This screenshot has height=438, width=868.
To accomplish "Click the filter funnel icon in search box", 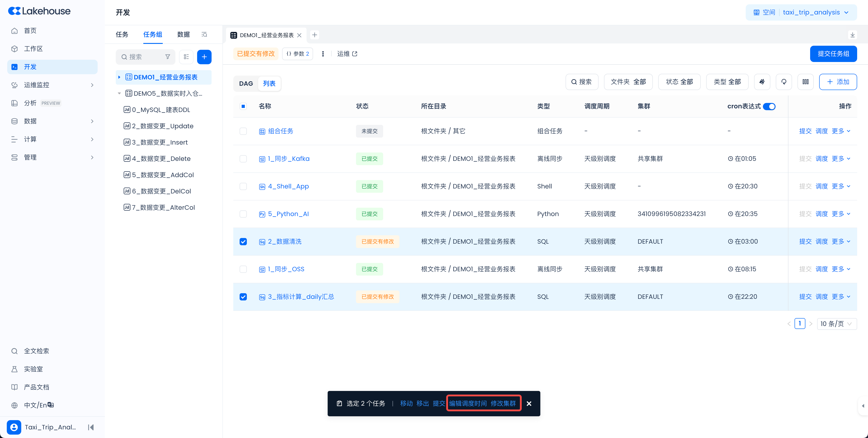I will (167, 57).
